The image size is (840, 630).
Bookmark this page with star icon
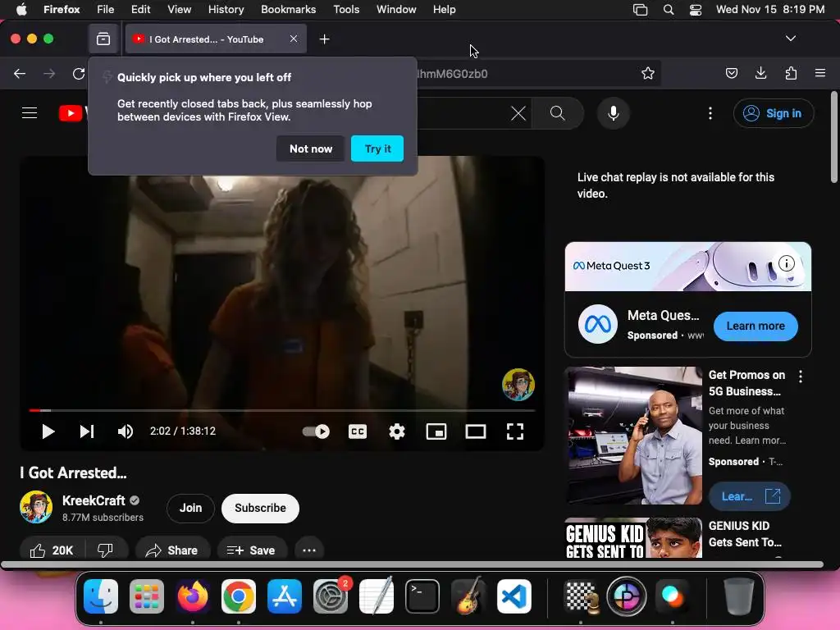[648, 73]
